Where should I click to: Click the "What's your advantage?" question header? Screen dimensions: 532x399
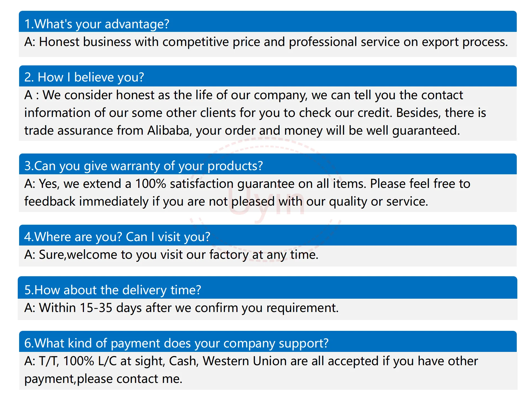coord(268,22)
